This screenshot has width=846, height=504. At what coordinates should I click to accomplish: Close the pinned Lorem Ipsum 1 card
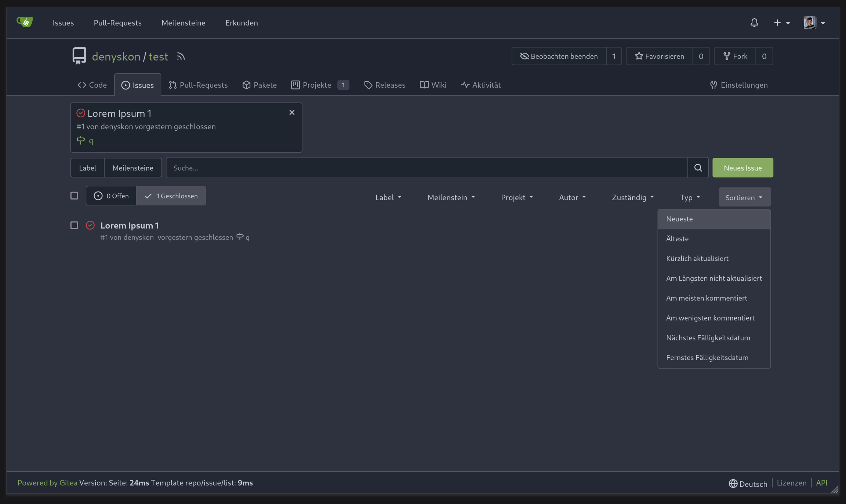[292, 113]
